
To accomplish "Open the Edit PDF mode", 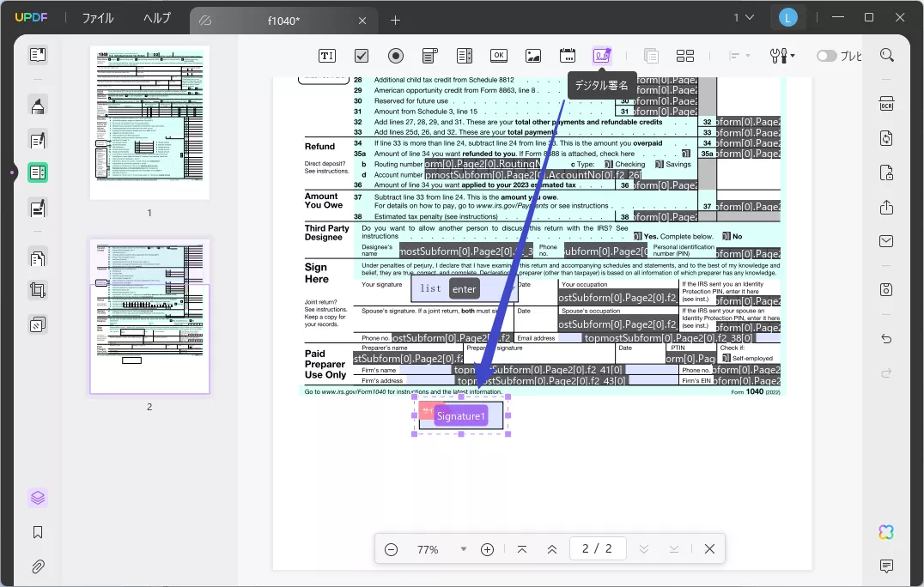I will point(38,140).
